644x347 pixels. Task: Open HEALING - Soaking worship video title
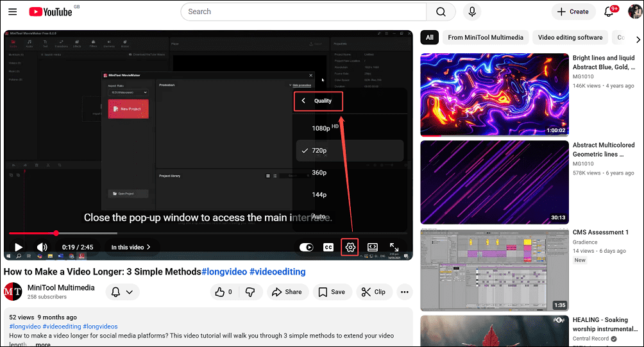605,325
